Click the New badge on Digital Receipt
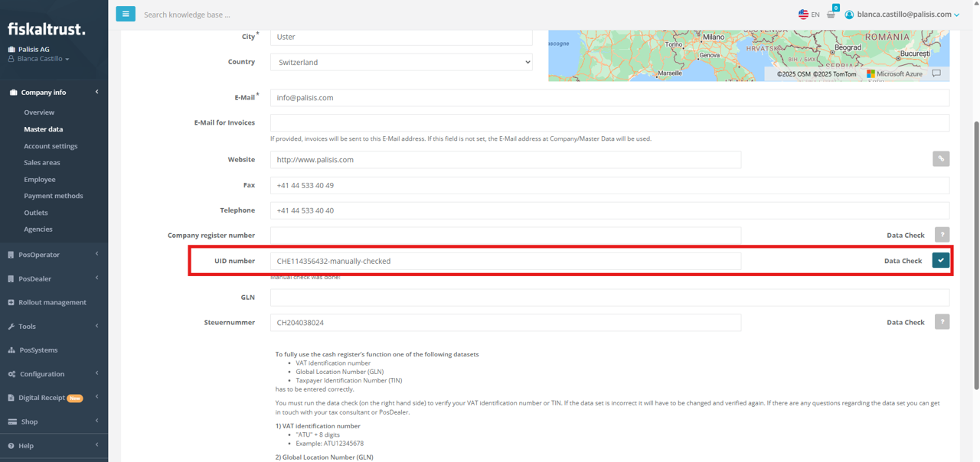Image resolution: width=980 pixels, height=462 pixels. [75, 398]
